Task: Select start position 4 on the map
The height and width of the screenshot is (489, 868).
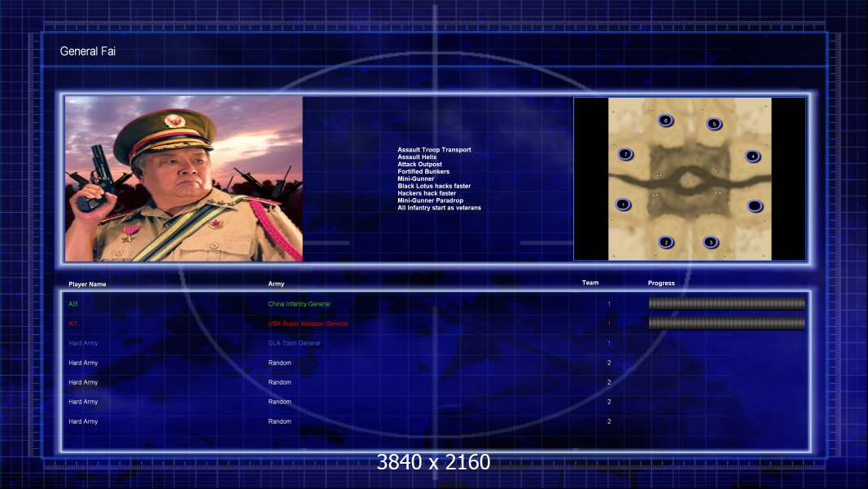Action: [x=753, y=156]
